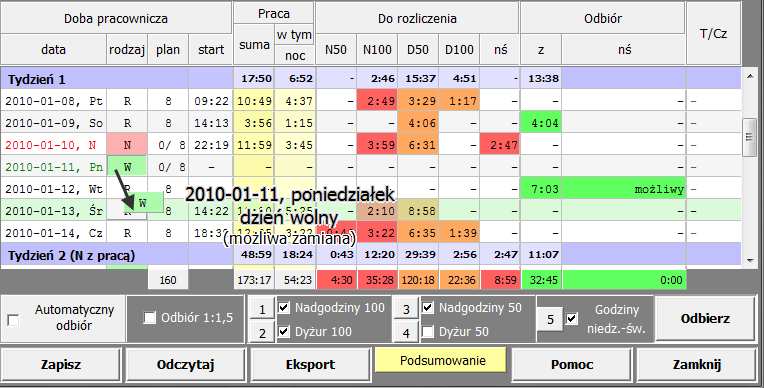Click the N100 column header
This screenshot has width=764, height=388.
click(377, 49)
